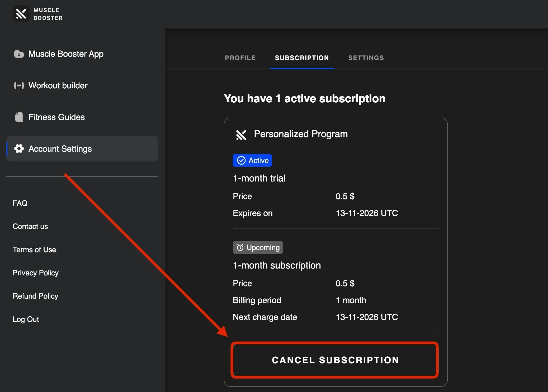
Task: Click the Active status checkmark badge
Action: click(252, 160)
